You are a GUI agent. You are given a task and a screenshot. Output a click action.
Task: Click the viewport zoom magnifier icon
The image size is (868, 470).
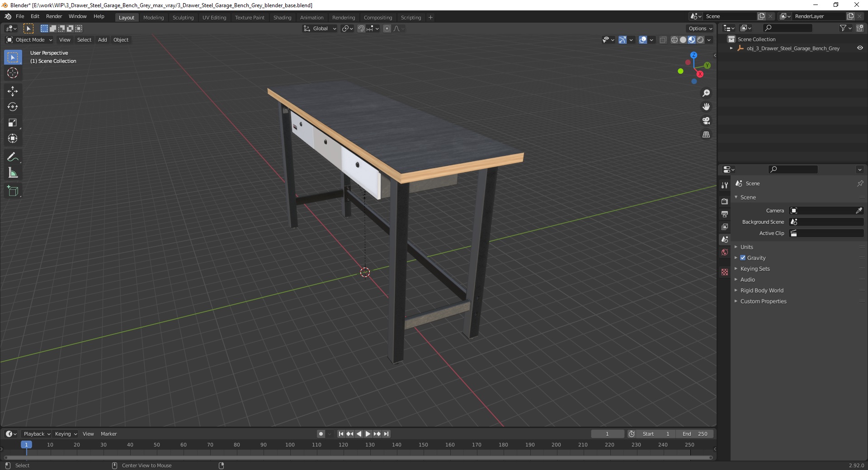pyautogui.click(x=706, y=93)
